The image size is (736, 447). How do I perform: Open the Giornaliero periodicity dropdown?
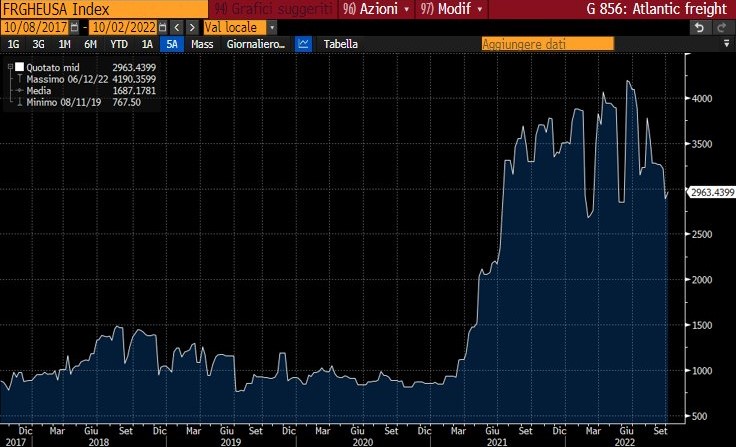pos(256,44)
